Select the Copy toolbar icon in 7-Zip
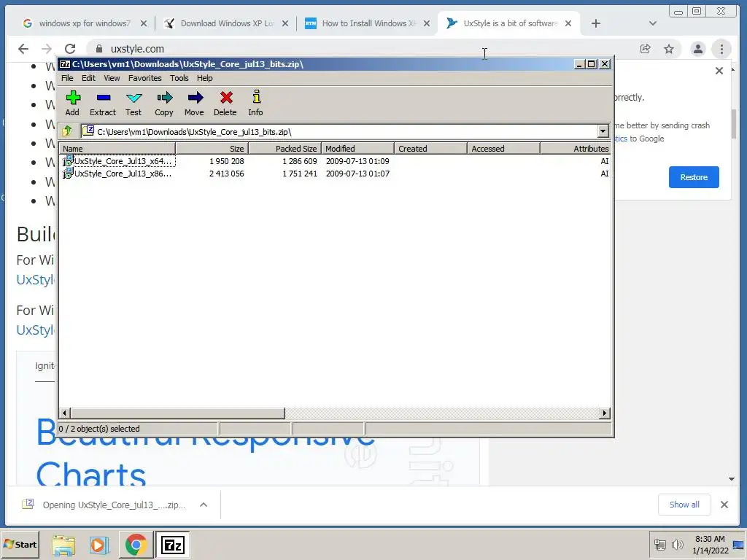This screenshot has height=560, width=747. [x=164, y=104]
